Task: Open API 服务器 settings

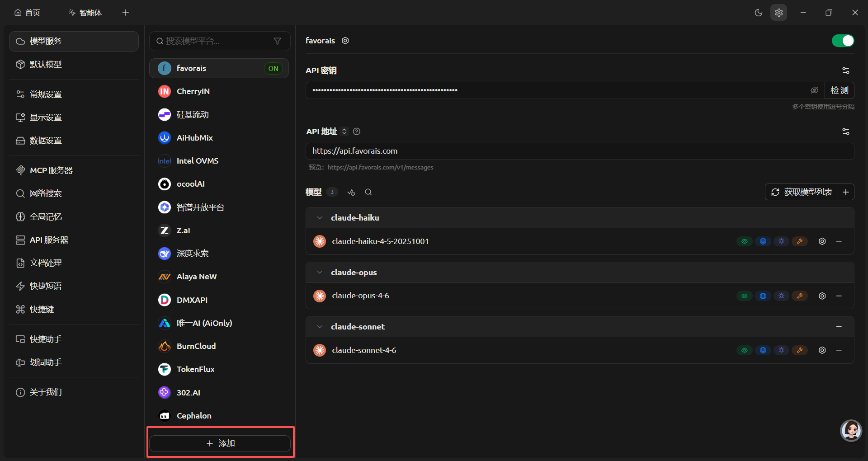Action: click(74, 240)
